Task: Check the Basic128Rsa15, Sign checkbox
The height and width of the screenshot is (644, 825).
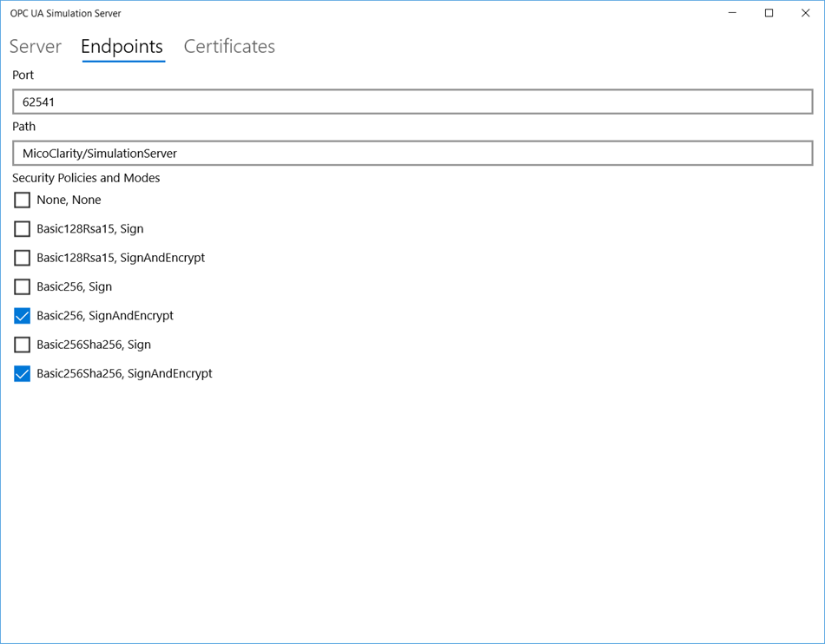Action: 22,228
